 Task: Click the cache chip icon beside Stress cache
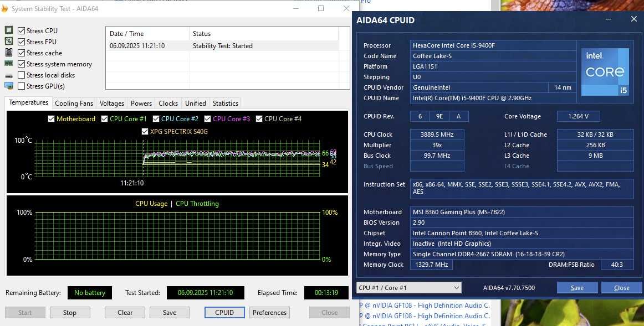click(9, 53)
